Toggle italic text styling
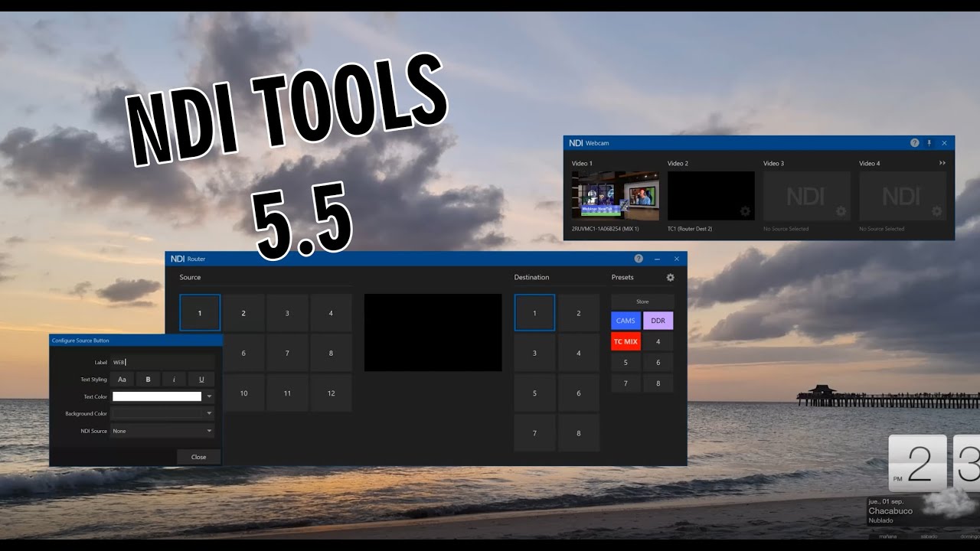This screenshot has width=980, height=551. (x=175, y=380)
